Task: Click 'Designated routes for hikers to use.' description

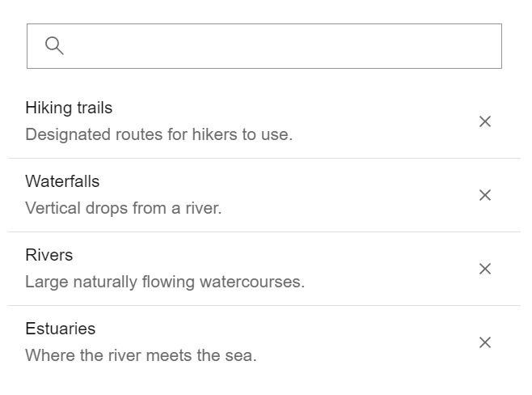Action: coord(158,134)
